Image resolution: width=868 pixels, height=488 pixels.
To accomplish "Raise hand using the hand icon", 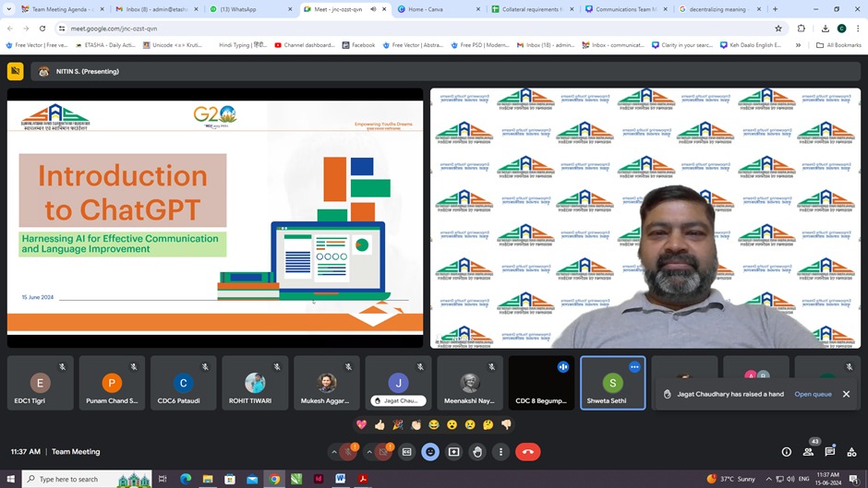I will coord(477,452).
